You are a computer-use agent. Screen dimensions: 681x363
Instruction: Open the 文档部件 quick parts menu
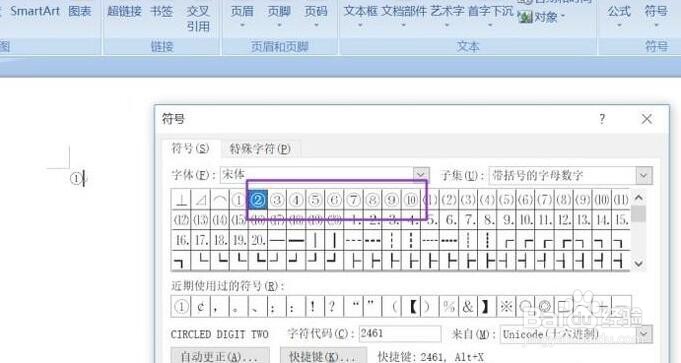(x=404, y=16)
